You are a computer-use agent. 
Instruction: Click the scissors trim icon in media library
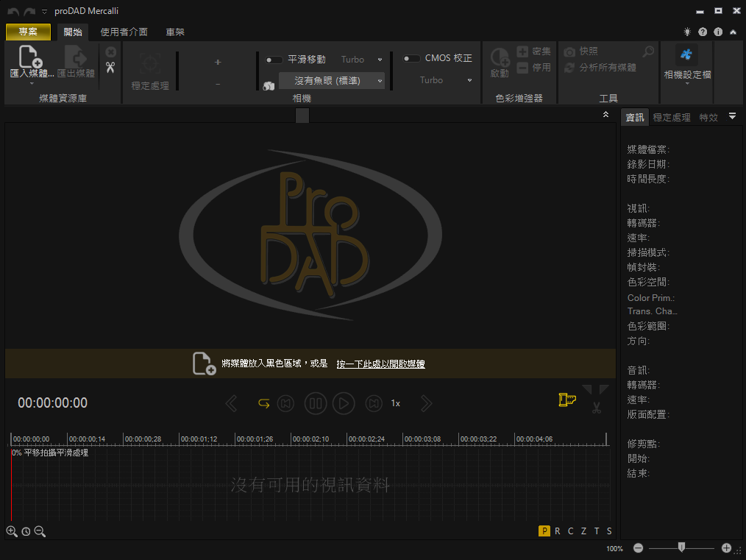110,68
